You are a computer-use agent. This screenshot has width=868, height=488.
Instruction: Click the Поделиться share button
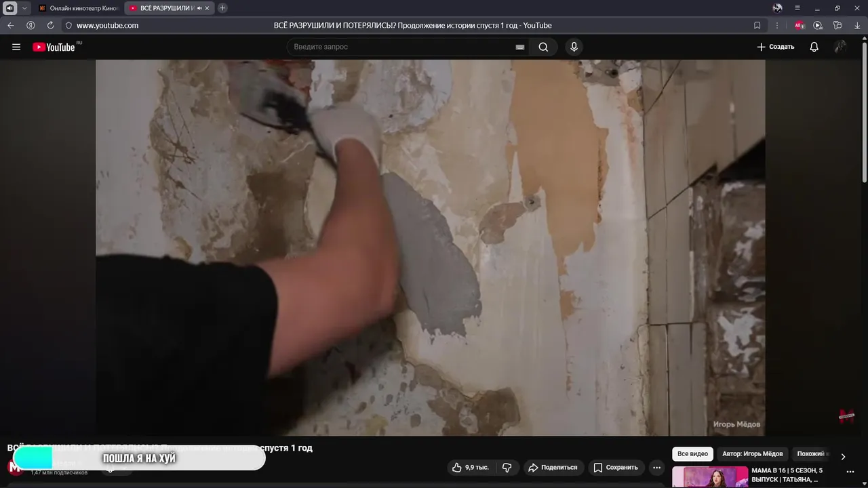[x=553, y=467]
